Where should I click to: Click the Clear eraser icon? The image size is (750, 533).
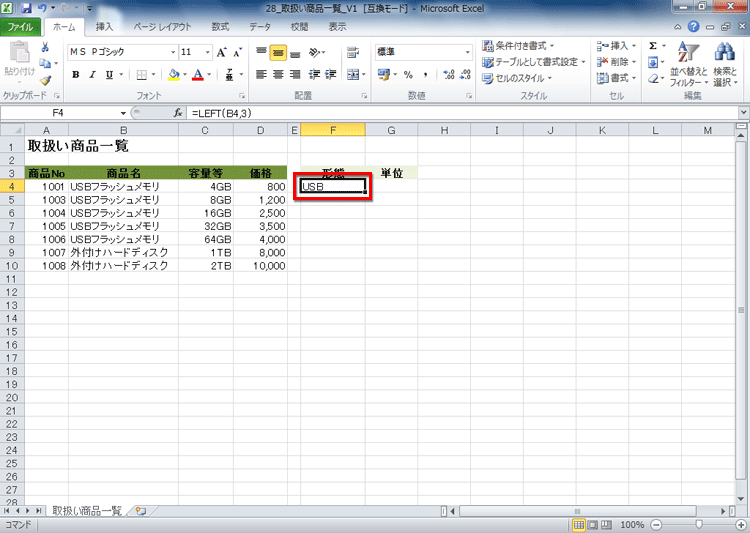(653, 78)
